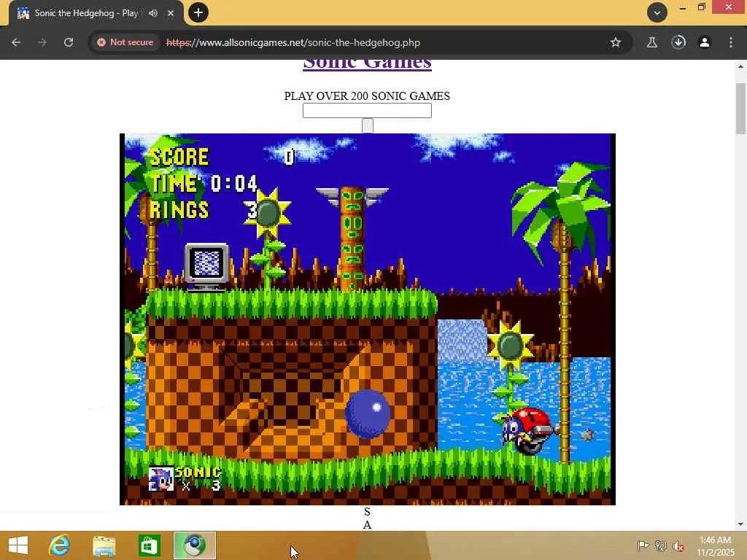Mute the tab via speaker icon

tap(153, 13)
